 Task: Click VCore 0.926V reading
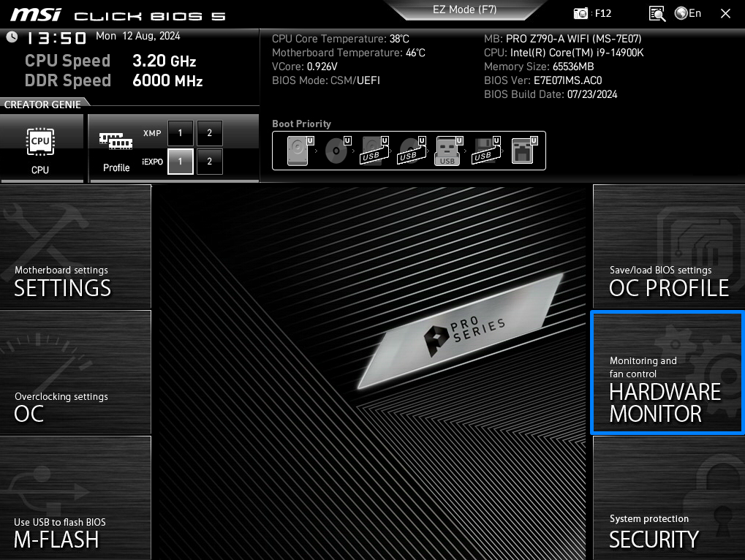tap(305, 67)
